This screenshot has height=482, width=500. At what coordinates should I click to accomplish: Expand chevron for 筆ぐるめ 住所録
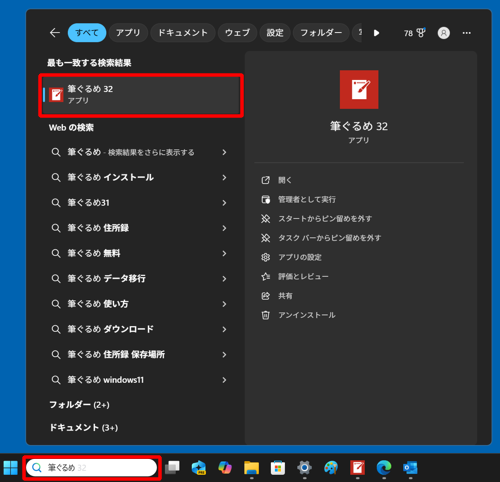click(224, 228)
